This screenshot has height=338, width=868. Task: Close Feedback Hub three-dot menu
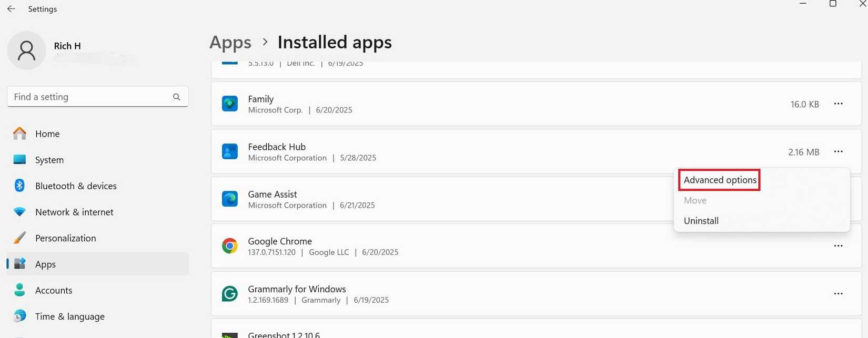[x=838, y=152]
